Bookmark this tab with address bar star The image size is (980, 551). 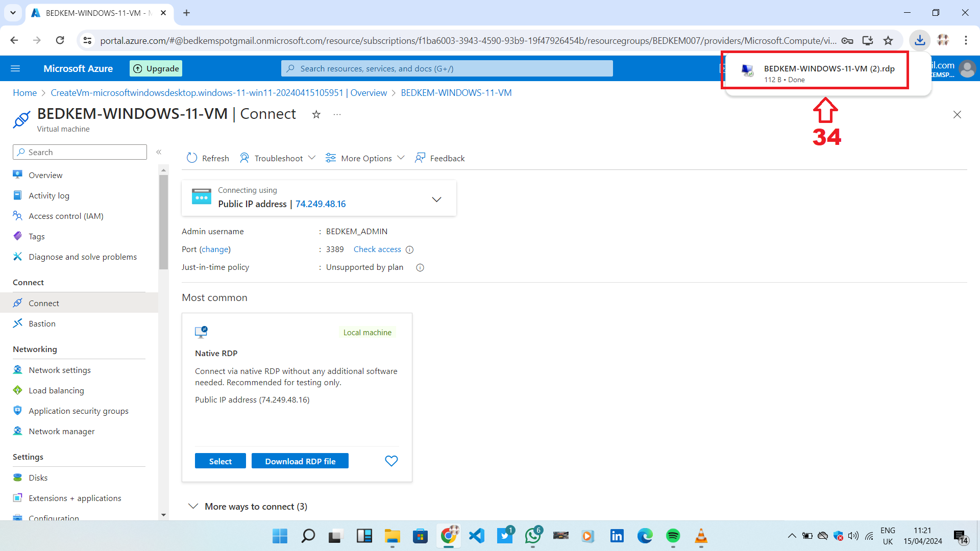[888, 40]
